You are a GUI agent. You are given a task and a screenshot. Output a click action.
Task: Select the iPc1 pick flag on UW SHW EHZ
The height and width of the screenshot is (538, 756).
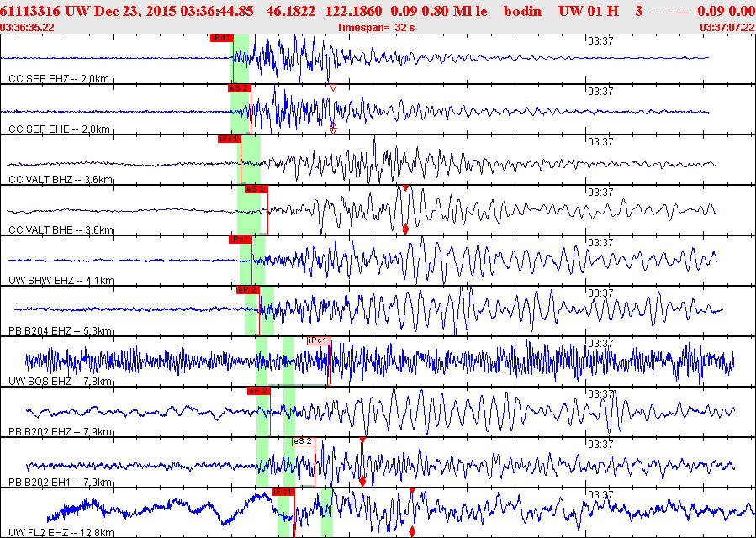[241, 240]
